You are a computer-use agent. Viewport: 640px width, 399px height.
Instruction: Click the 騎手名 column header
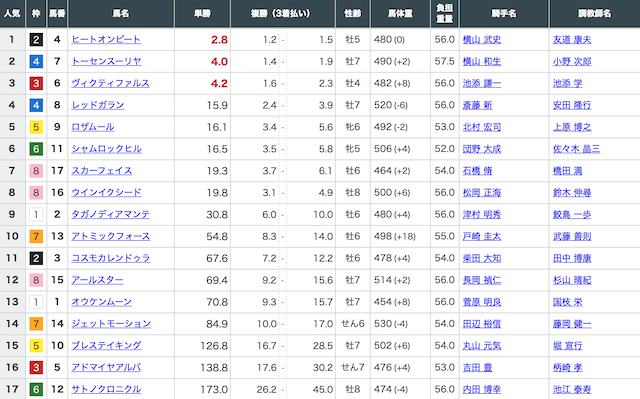click(x=504, y=13)
